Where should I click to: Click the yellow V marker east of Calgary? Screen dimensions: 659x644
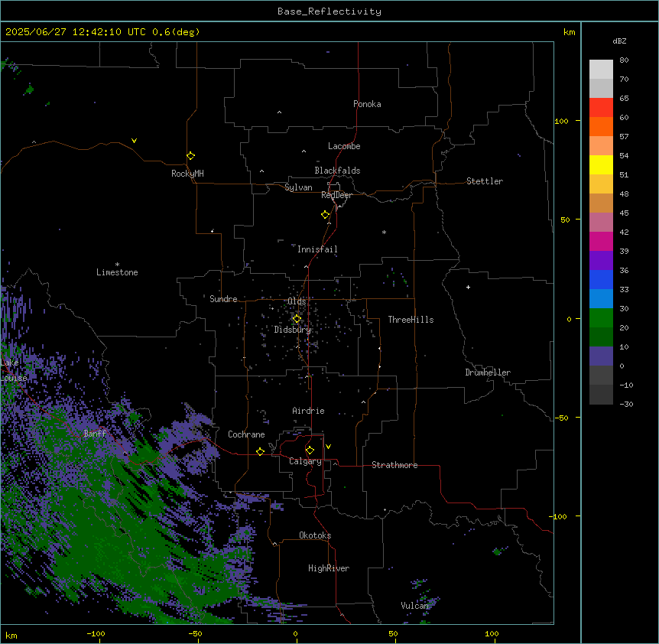(x=328, y=447)
